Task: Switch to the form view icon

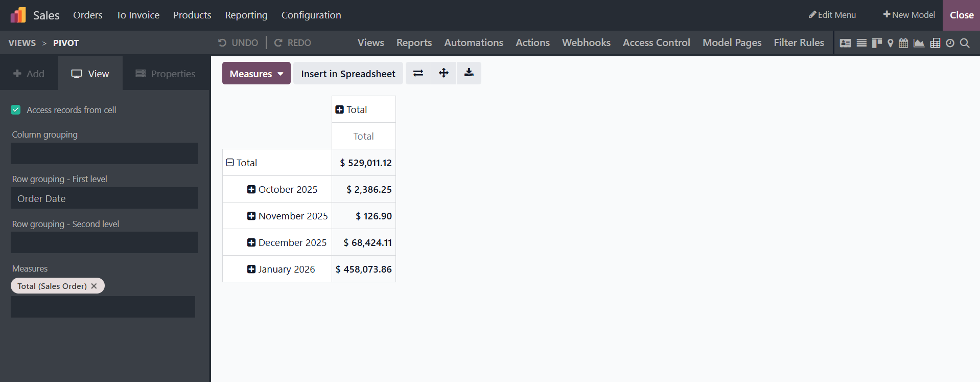Action: (x=845, y=43)
